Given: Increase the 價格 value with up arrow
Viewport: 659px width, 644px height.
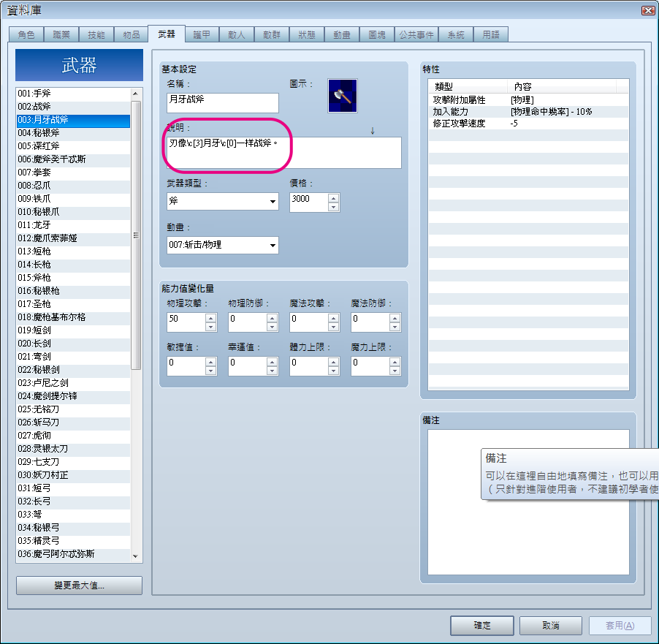Looking at the screenshot, I should pyautogui.click(x=334, y=198).
